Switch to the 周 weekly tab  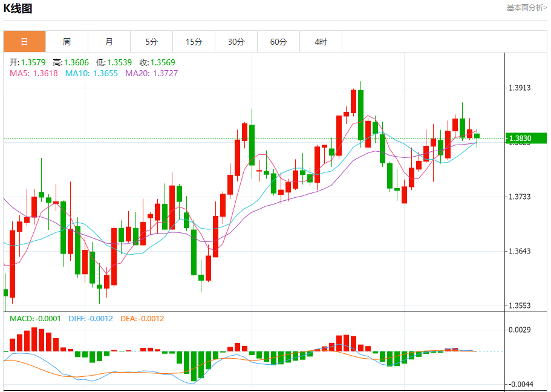pyautogui.click(x=67, y=42)
